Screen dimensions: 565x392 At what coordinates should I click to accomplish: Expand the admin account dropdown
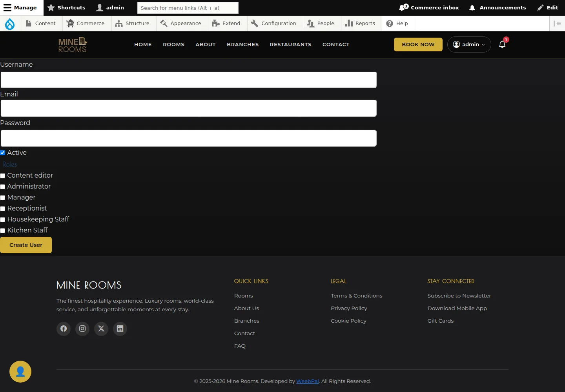click(469, 44)
